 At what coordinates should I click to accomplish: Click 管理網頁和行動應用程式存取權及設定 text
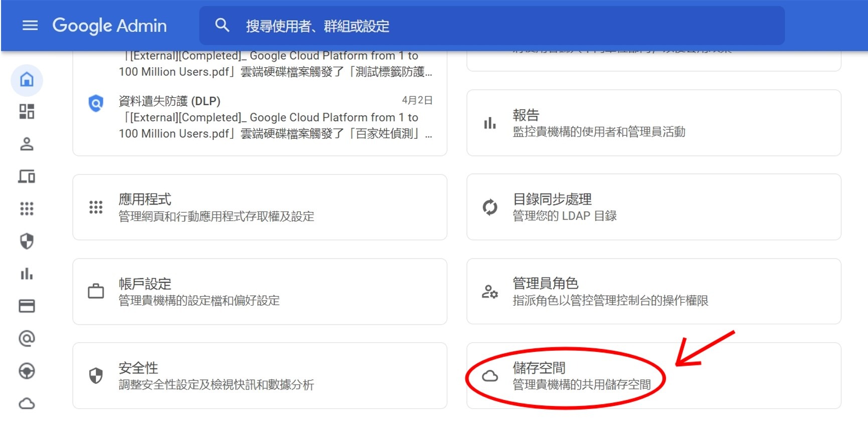click(x=217, y=217)
